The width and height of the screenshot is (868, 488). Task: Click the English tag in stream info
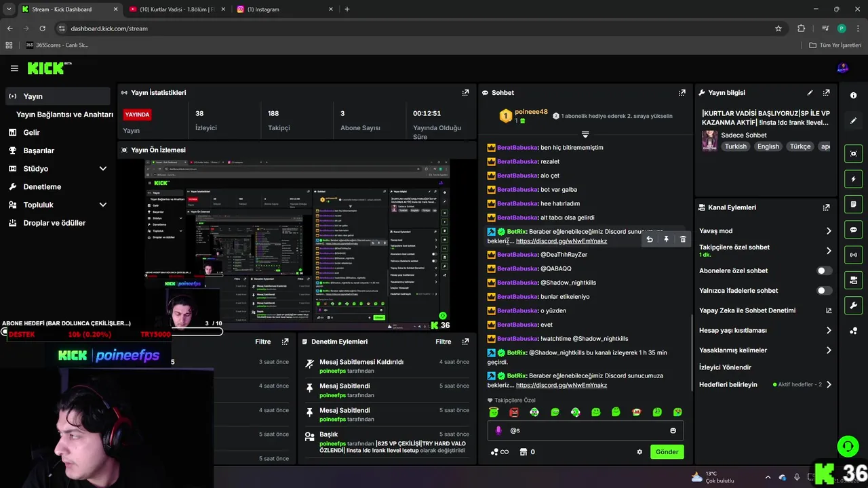click(x=768, y=146)
